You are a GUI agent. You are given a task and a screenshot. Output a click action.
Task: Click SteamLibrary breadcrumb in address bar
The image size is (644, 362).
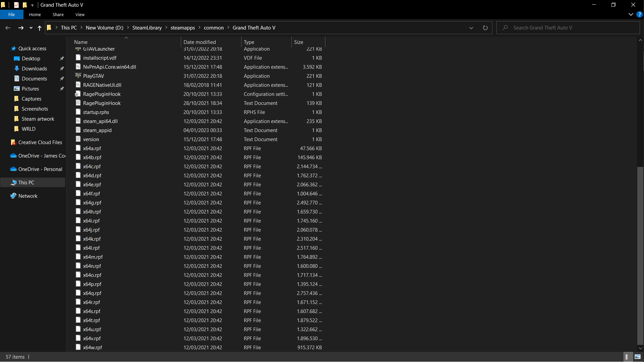pos(147,28)
